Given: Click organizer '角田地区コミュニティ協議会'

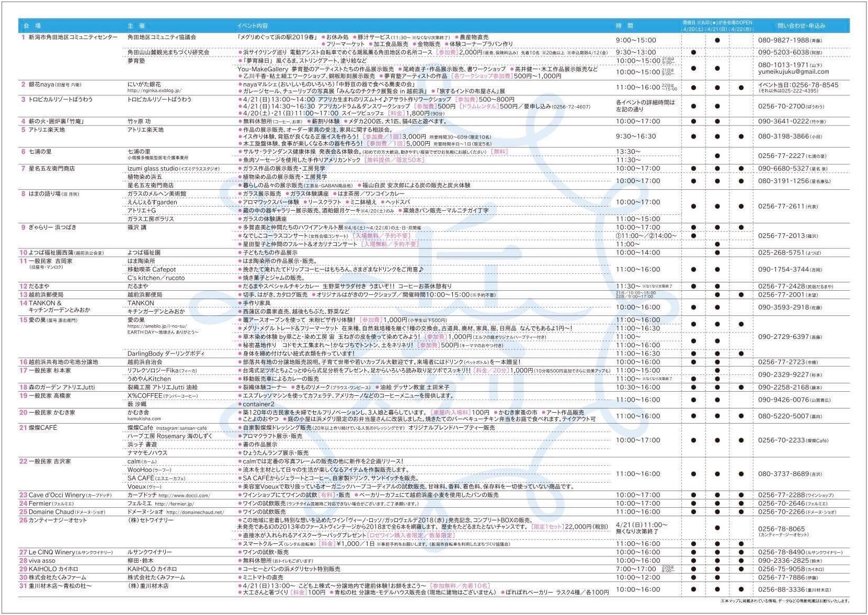Looking at the screenshot, I should coord(162,37).
